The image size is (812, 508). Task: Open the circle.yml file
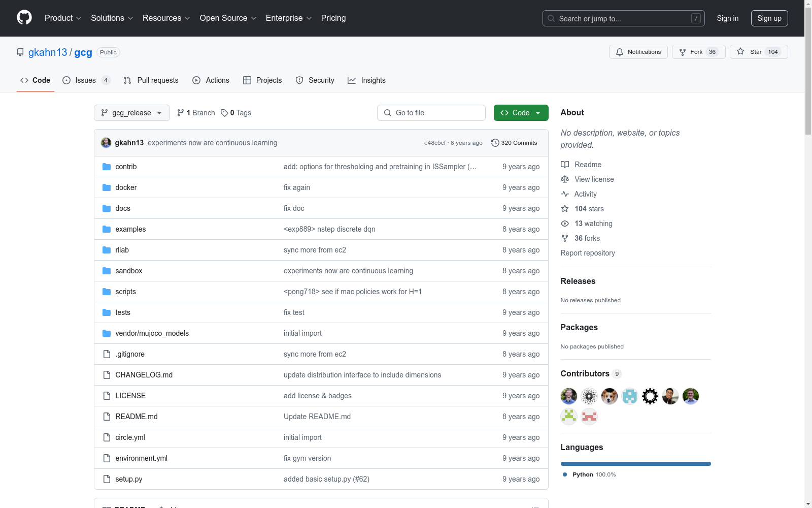tap(130, 437)
